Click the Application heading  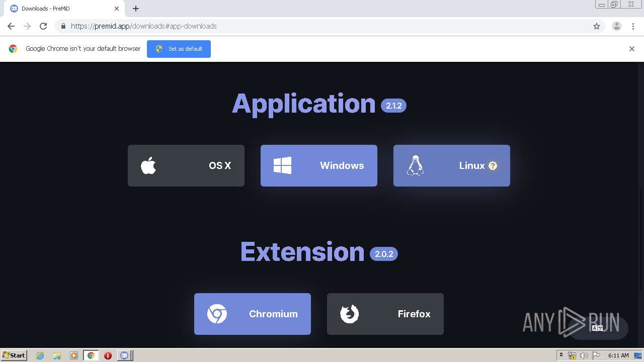(304, 104)
